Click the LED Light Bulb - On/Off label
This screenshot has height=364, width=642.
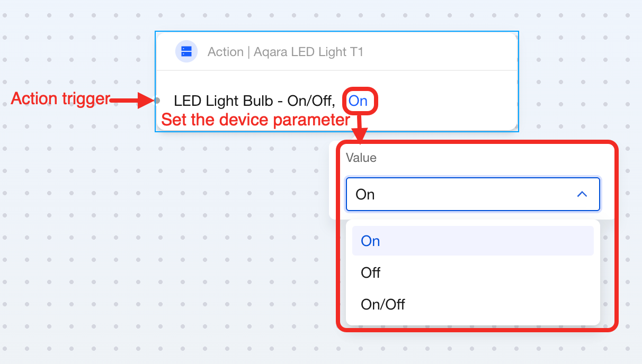(254, 101)
